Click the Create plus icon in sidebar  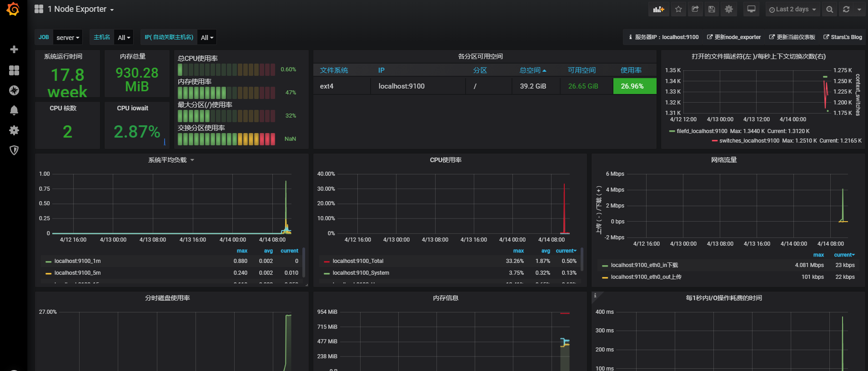pos(14,49)
